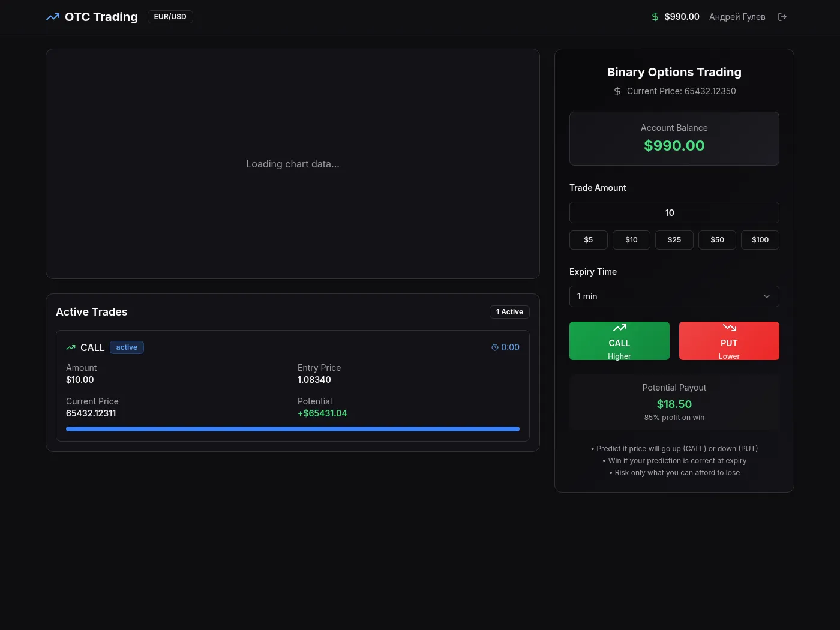Click the $990.00 balance in header

[x=682, y=17]
